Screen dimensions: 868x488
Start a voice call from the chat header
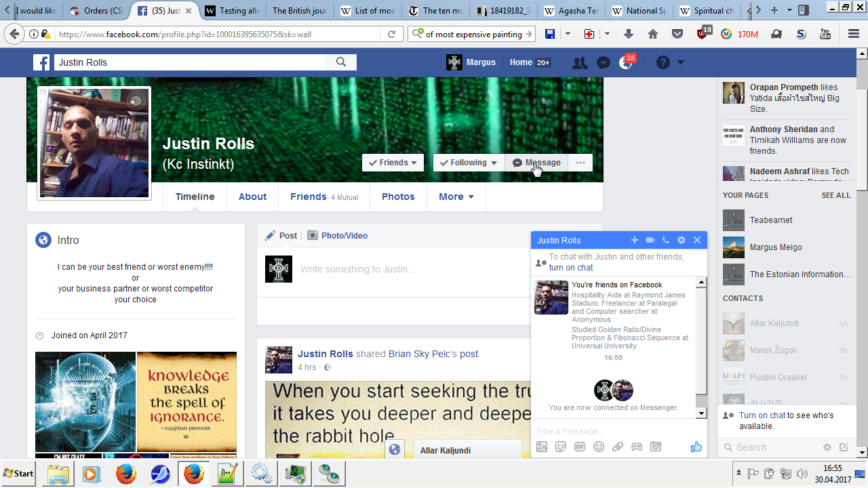[x=666, y=240]
